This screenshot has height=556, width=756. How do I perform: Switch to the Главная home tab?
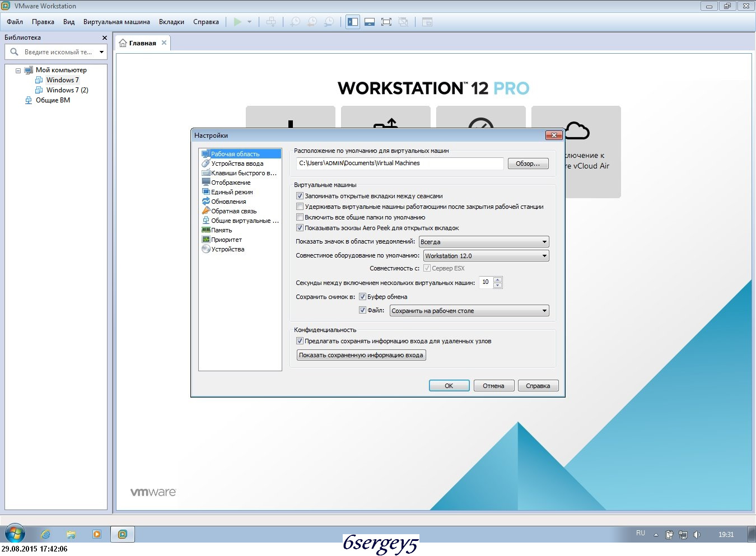(142, 43)
